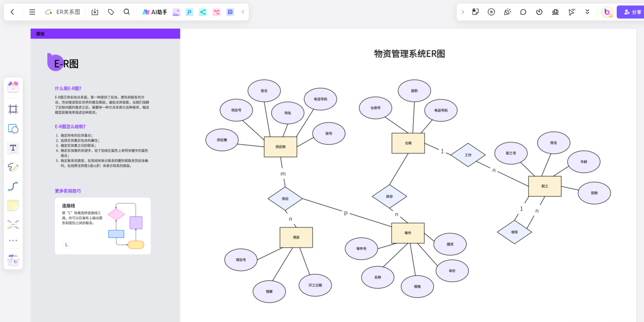Click the 模板 frame header label

[40, 34]
